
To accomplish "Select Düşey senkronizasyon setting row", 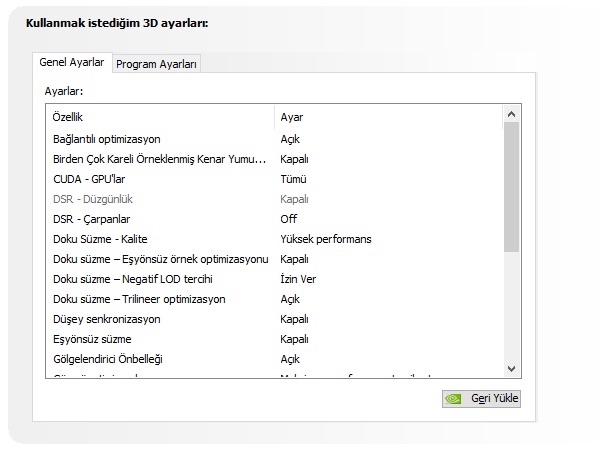I will (107, 319).
